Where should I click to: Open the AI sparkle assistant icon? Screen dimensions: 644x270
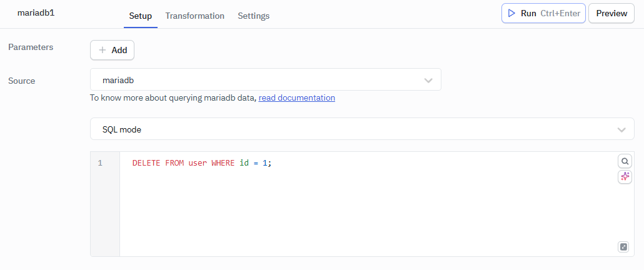(x=625, y=177)
